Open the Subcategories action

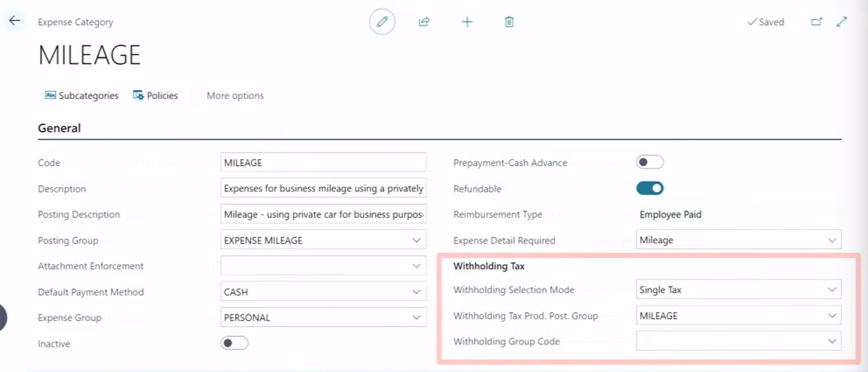pos(82,95)
